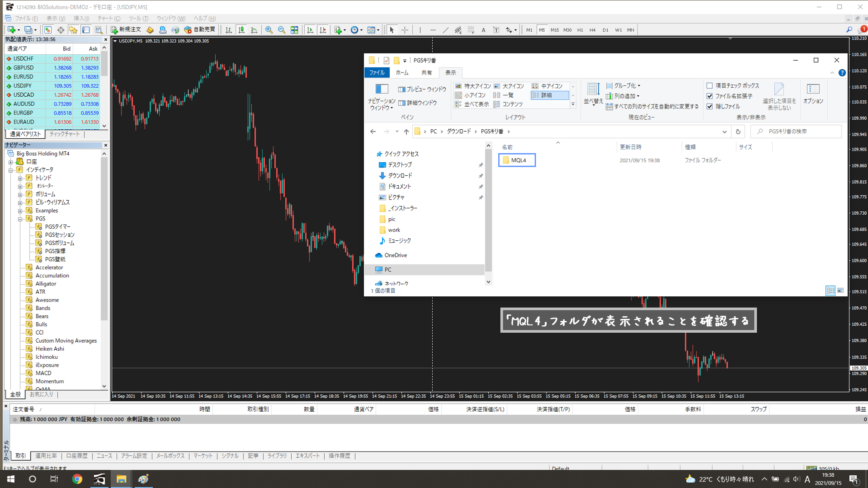
Task: Click the 新規注文 new order button
Action: (x=126, y=29)
